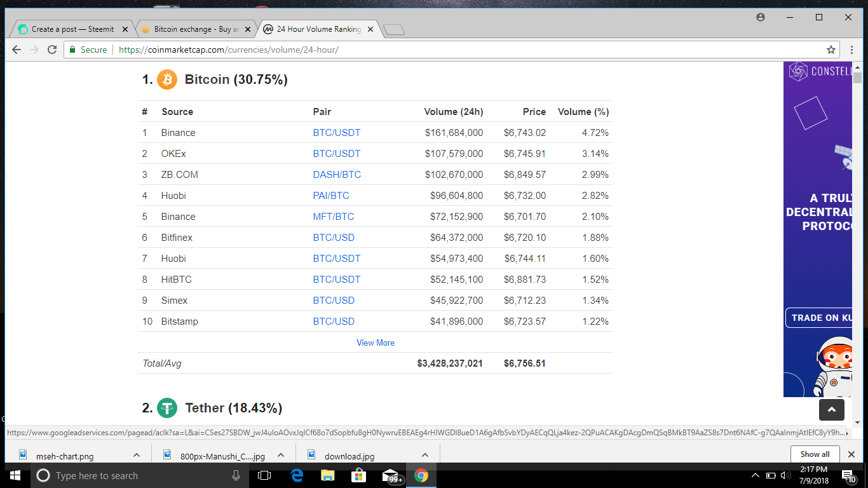Open the Chrome menu with three dots
868x488 pixels.
click(x=853, y=50)
